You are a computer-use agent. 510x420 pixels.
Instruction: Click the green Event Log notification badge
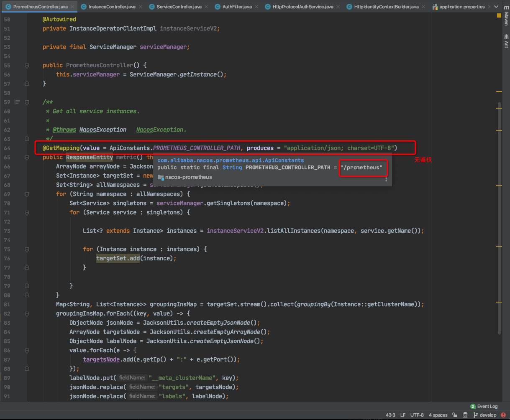[x=473, y=406]
